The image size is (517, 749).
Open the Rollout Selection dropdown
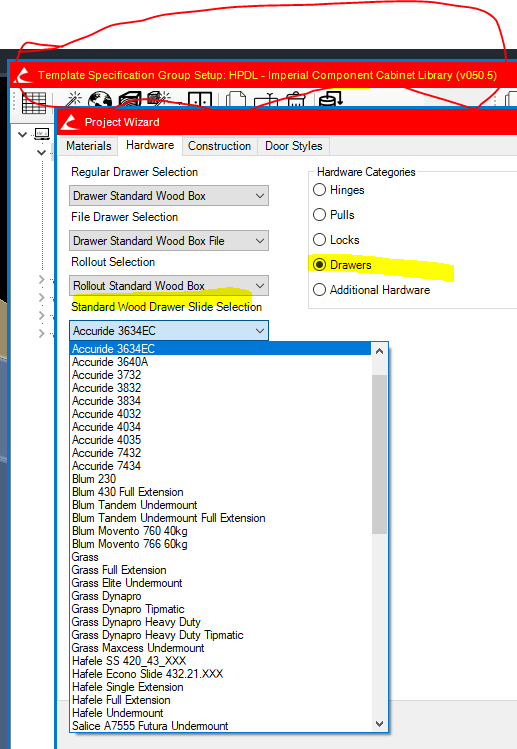[x=169, y=286]
